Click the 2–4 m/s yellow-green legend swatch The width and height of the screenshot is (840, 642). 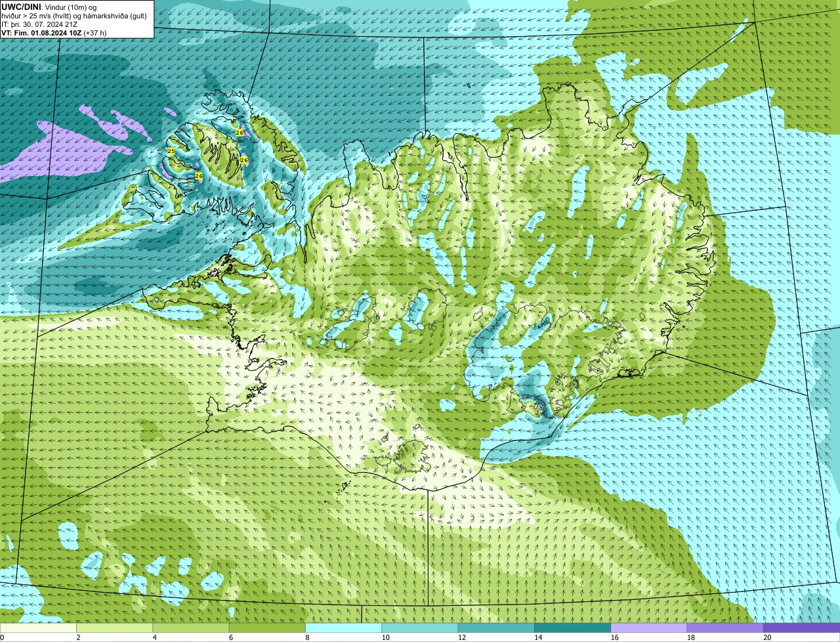(x=114, y=628)
